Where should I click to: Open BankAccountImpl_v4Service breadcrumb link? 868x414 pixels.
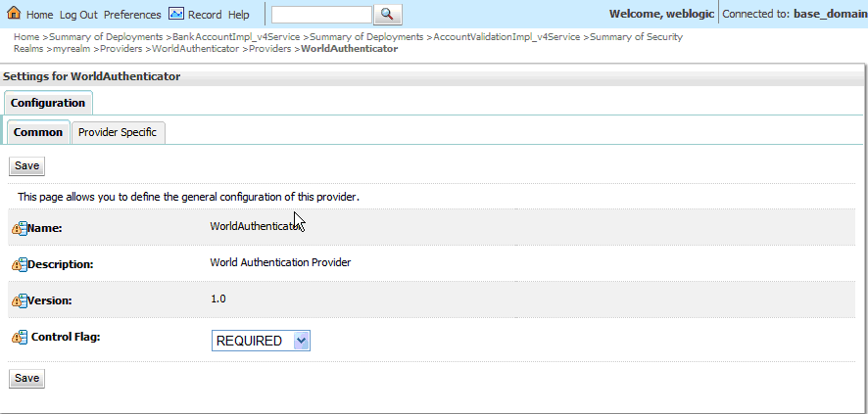(236, 37)
